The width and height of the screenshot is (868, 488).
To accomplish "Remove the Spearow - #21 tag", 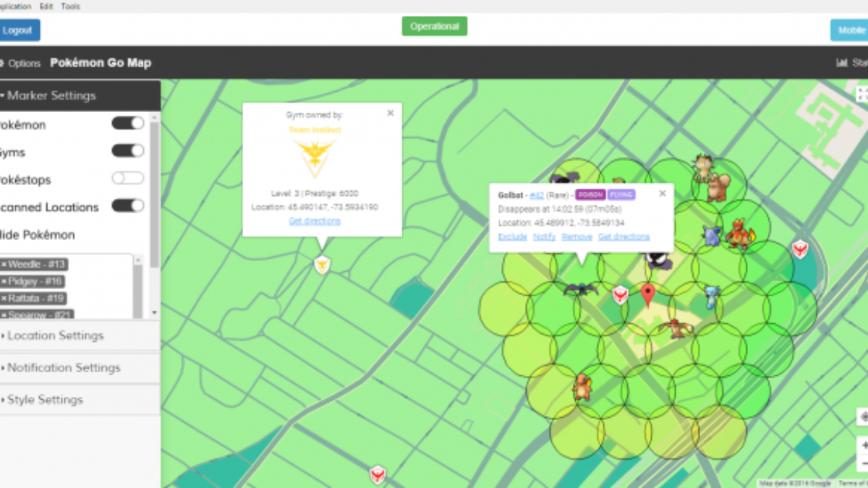I will pos(4,315).
